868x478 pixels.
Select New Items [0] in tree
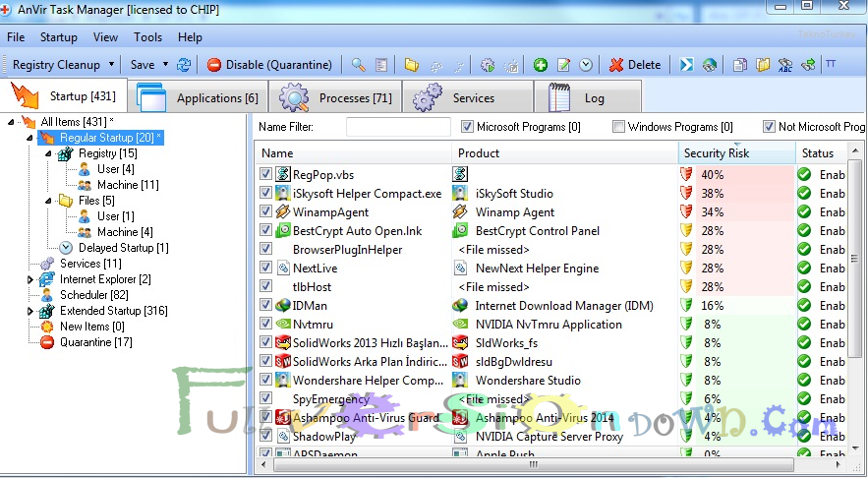[91, 327]
